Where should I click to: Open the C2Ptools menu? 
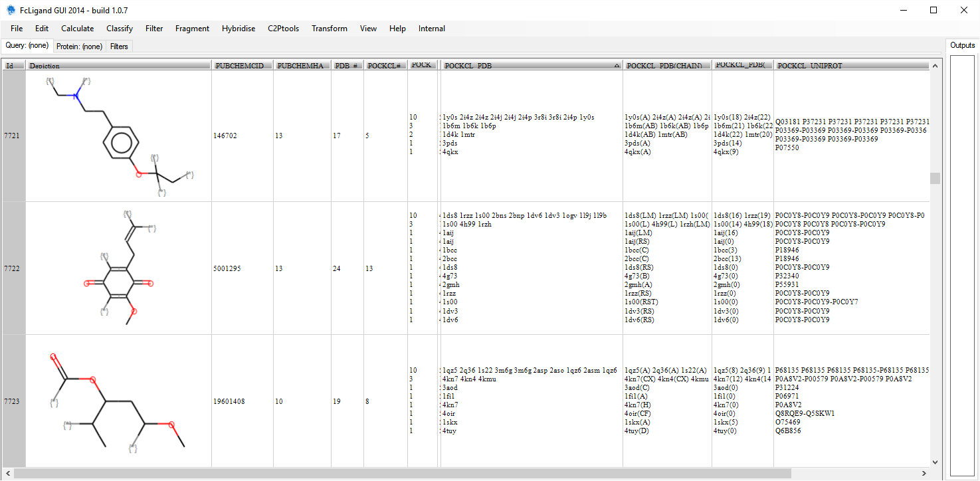(x=283, y=29)
